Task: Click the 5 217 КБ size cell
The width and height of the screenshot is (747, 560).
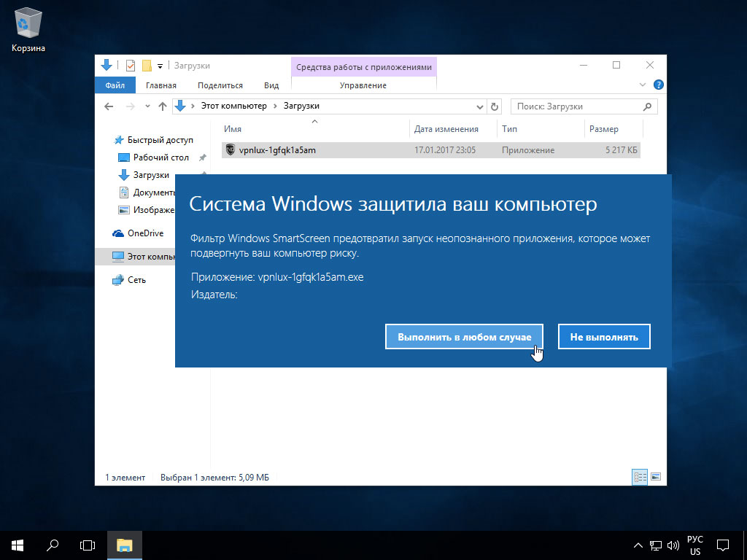Action: 622,150
